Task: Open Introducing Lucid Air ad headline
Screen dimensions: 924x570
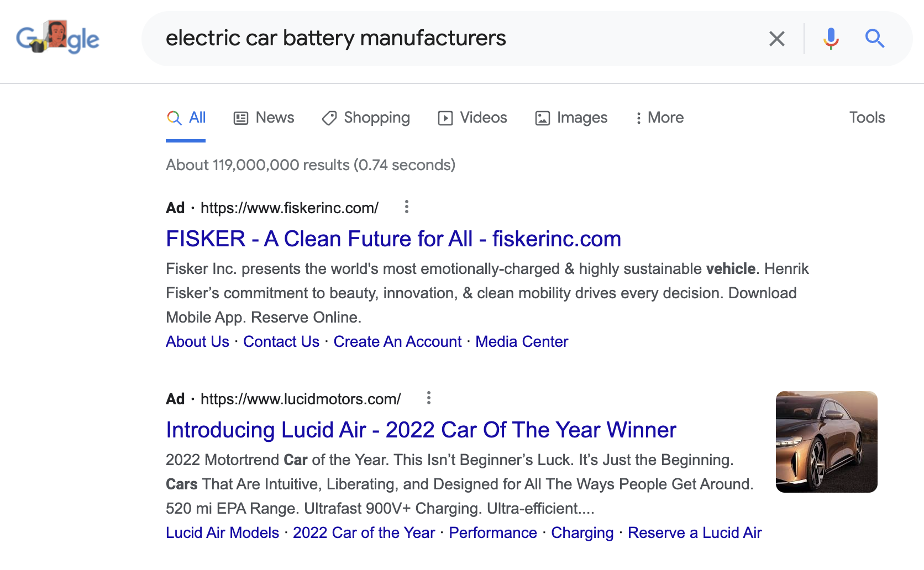Action: [x=421, y=430]
